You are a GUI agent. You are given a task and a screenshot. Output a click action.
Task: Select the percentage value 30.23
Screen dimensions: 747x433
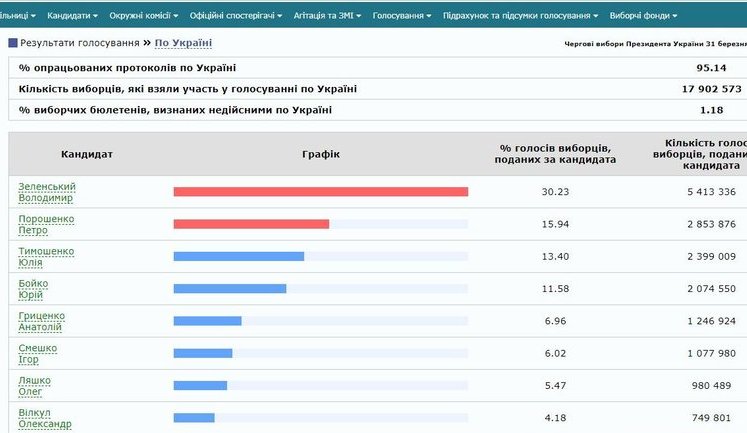pyautogui.click(x=555, y=191)
